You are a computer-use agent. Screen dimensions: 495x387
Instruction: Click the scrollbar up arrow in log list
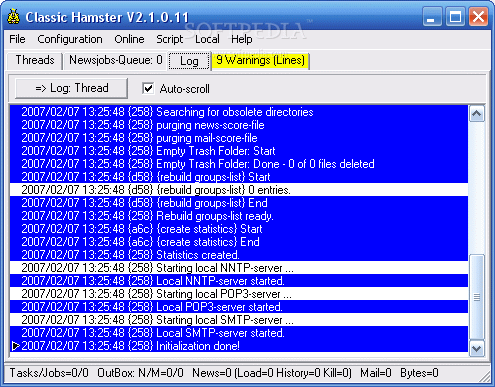tap(477, 114)
